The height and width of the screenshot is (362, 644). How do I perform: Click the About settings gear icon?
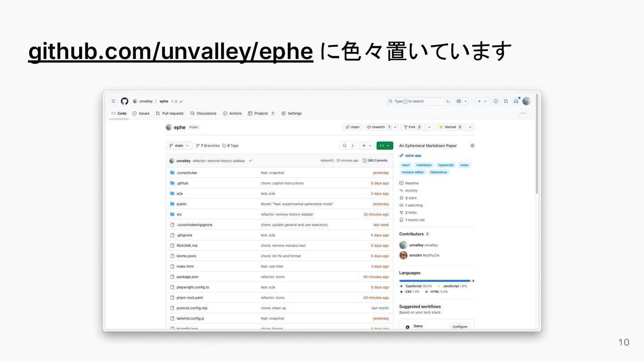pos(472,146)
